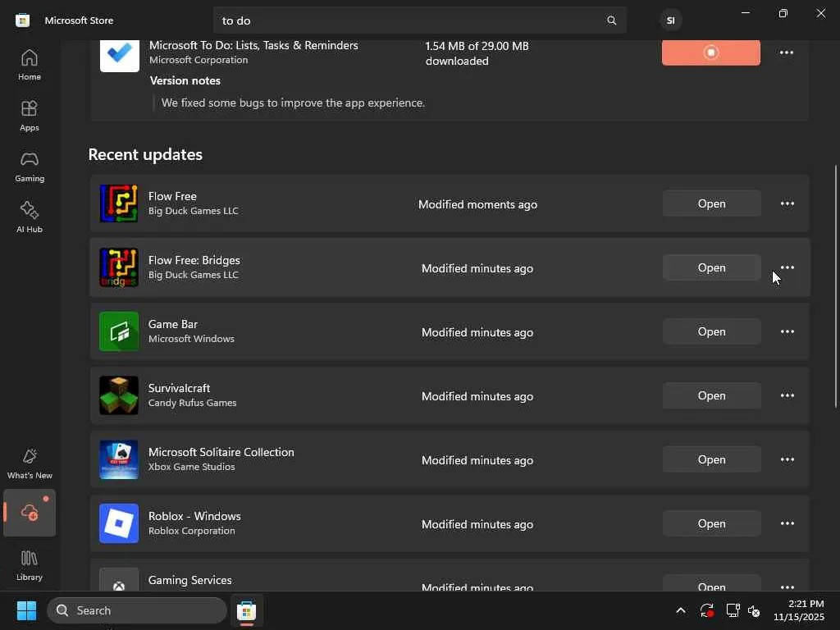Click the 'Recent updates' heading
Screen dimensions: 840x630
tap(145, 154)
